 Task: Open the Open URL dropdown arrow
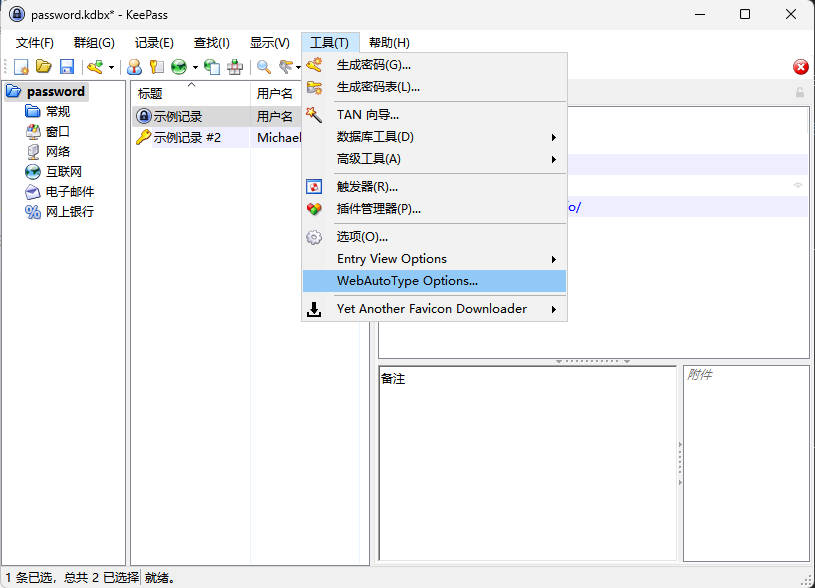(x=195, y=67)
